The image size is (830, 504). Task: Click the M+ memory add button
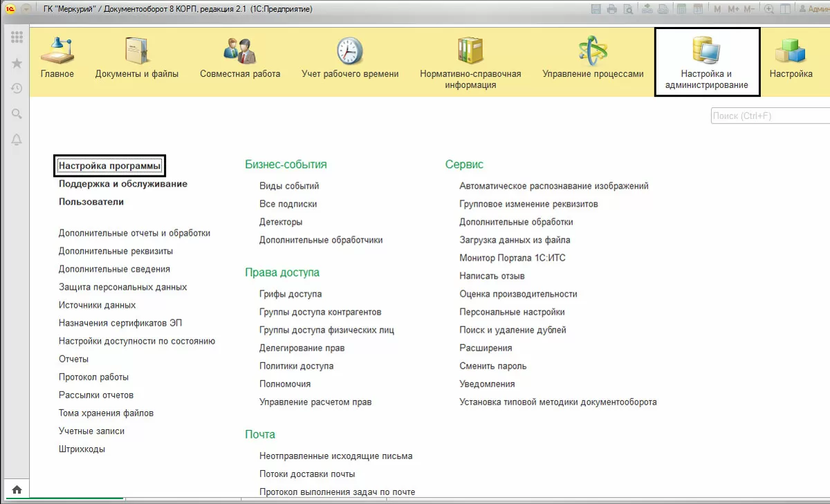733,9
